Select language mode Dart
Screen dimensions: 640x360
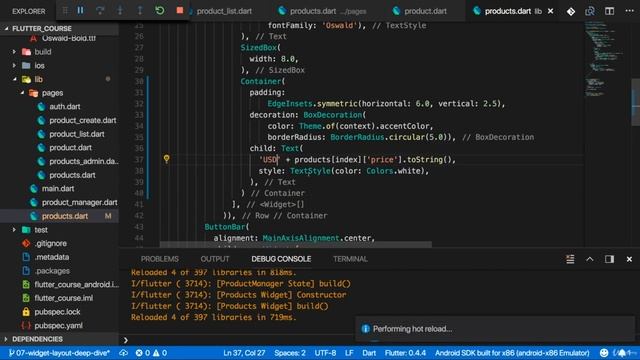tap(369, 353)
